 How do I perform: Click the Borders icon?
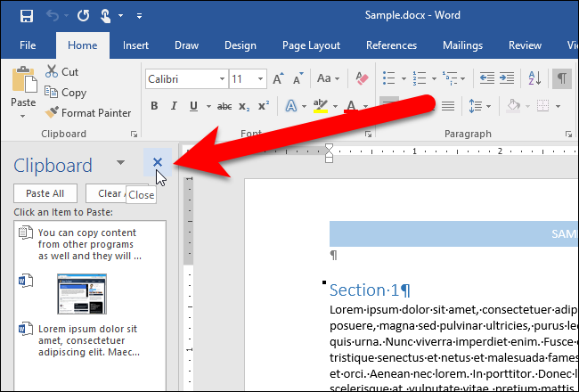542,106
